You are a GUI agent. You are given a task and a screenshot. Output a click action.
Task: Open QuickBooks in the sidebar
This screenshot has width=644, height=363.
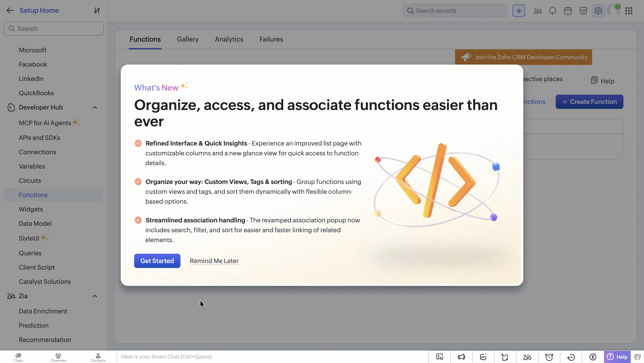click(36, 93)
